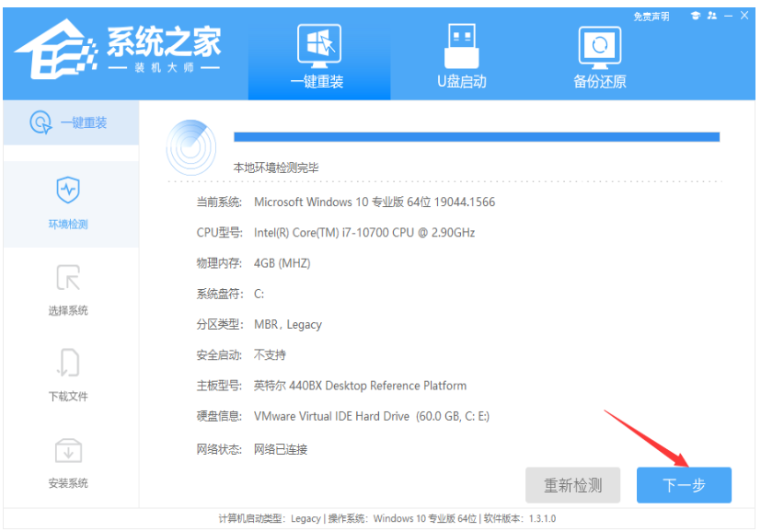
Task: Click the 下载文件 download icon in sidebar
Action: click(x=69, y=363)
